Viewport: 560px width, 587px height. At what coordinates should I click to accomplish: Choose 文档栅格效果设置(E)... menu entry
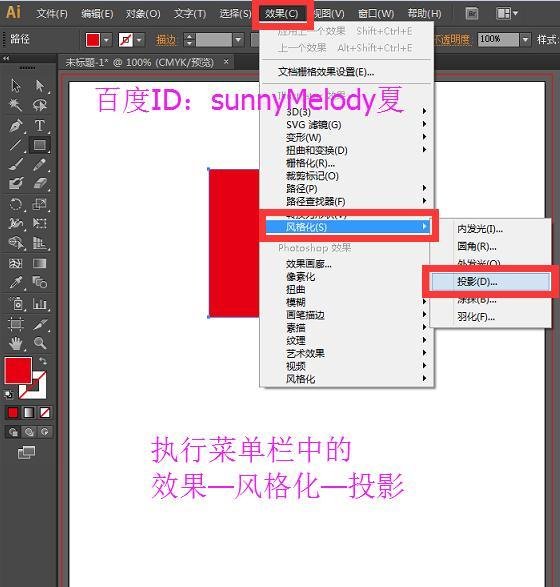coord(347,72)
